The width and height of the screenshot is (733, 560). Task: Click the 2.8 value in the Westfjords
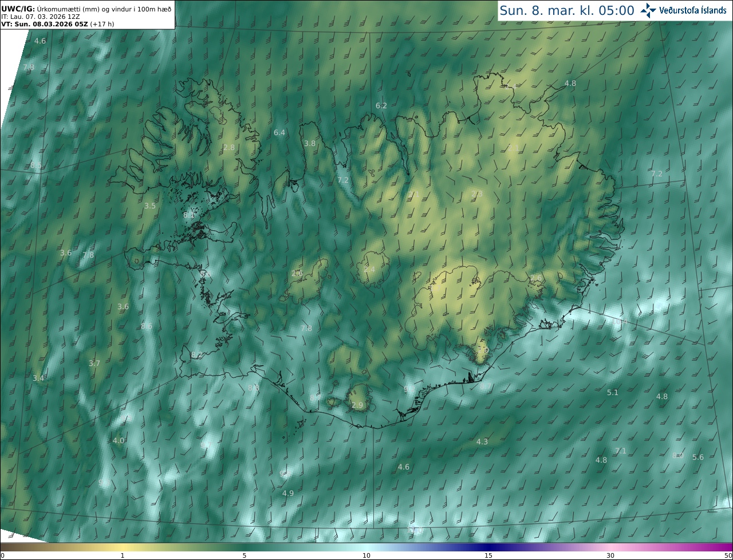click(x=229, y=147)
